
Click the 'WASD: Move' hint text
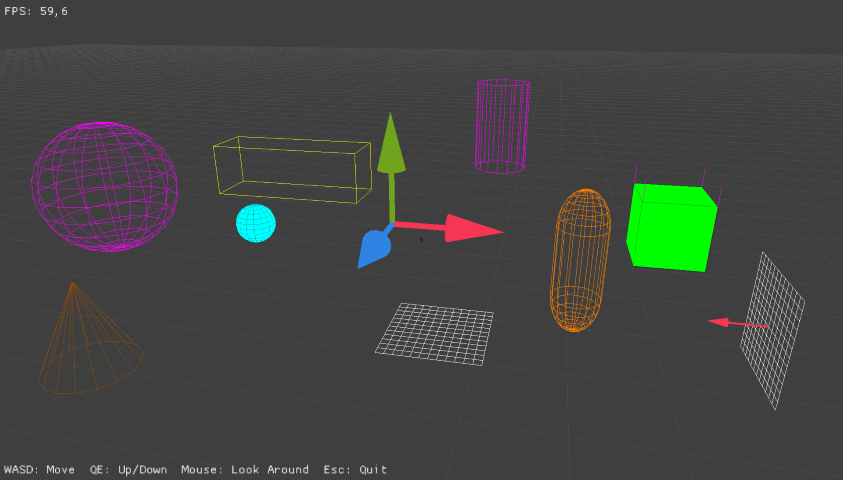pyautogui.click(x=39, y=470)
